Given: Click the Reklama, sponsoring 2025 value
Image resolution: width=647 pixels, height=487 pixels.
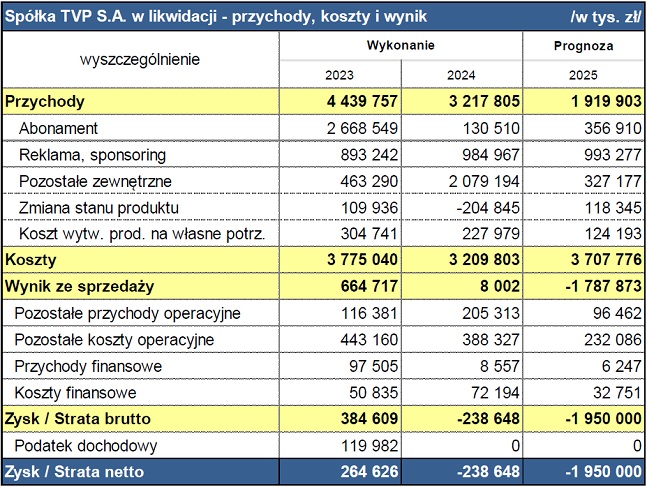Looking at the screenshot, I should 584,154.
